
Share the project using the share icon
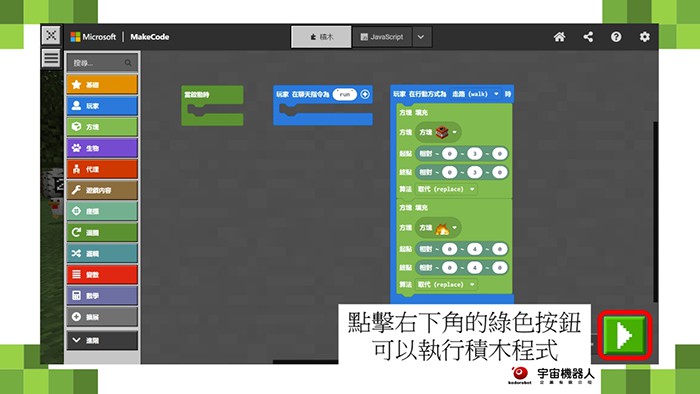588,37
